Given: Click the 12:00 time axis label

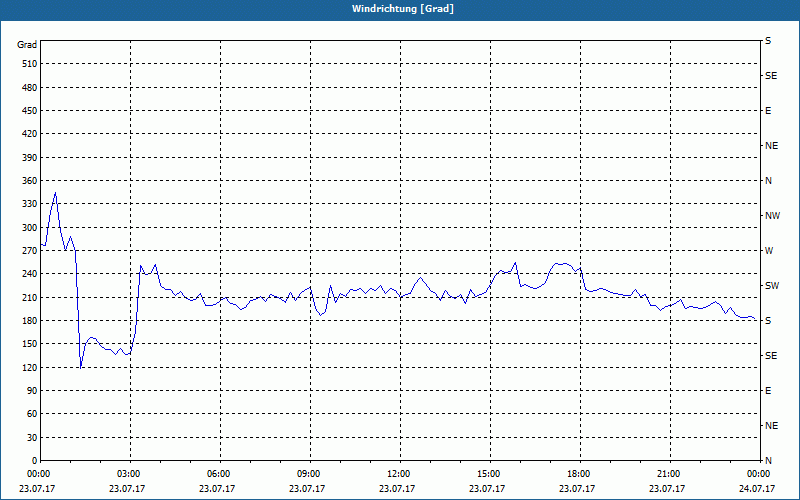Looking at the screenshot, I should (397, 473).
